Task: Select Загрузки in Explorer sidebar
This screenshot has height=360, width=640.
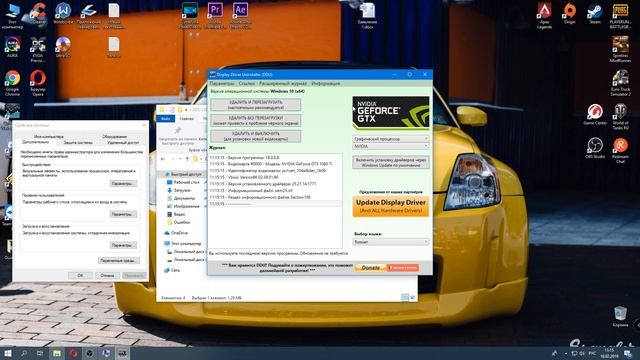Action: click(x=178, y=190)
